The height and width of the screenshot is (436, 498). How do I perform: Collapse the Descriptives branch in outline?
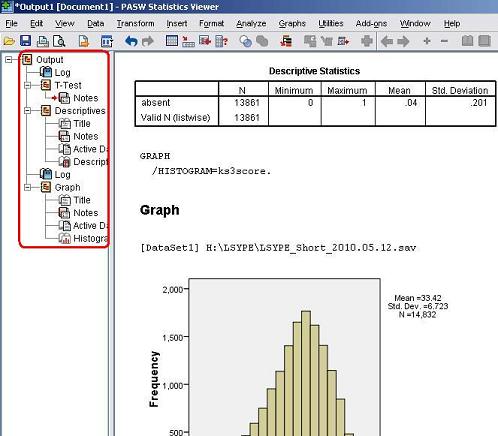pyautogui.click(x=28, y=111)
